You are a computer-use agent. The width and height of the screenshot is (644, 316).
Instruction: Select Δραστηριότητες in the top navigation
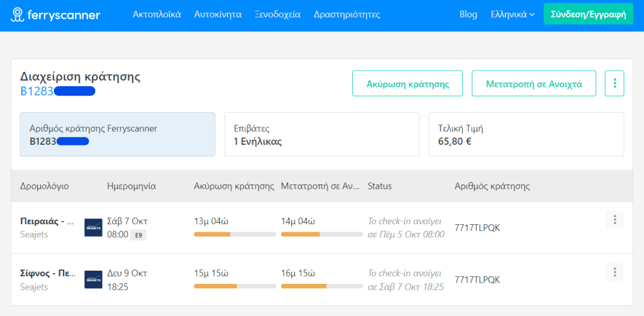347,14
